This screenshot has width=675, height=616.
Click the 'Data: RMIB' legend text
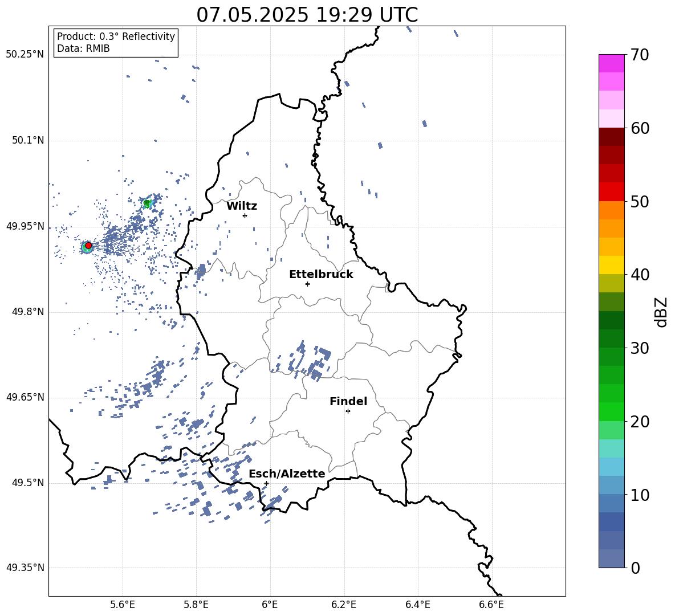click(83, 48)
